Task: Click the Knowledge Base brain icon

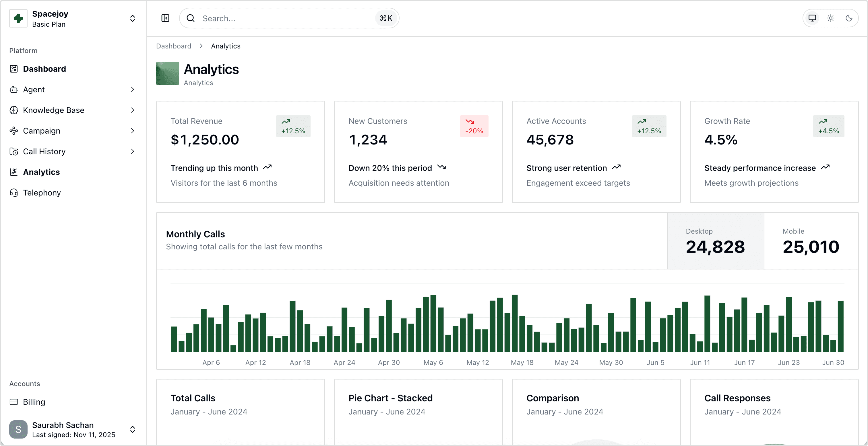Action: coord(14,110)
